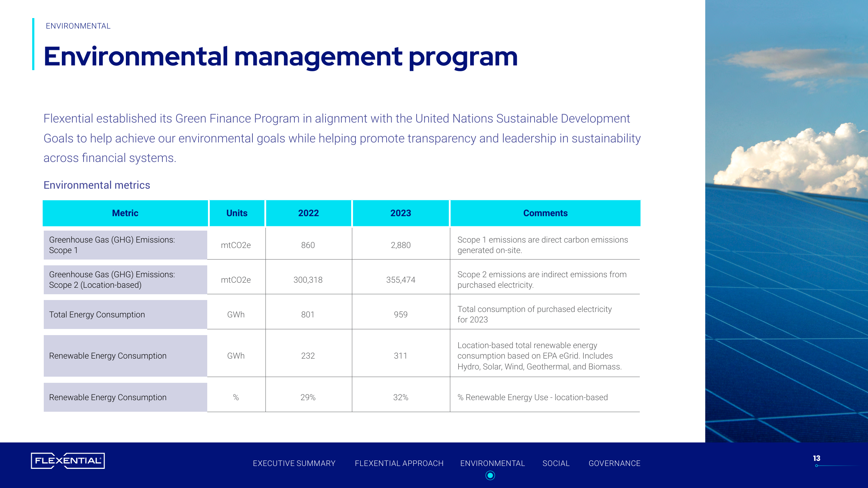Select the EPA eGrid comment text
This screenshot has height=488, width=868.
point(539,356)
